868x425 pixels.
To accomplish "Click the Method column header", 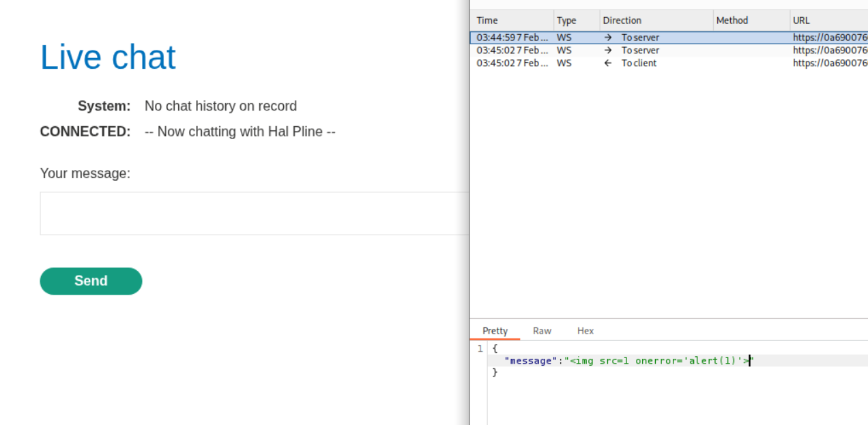I will [x=732, y=20].
